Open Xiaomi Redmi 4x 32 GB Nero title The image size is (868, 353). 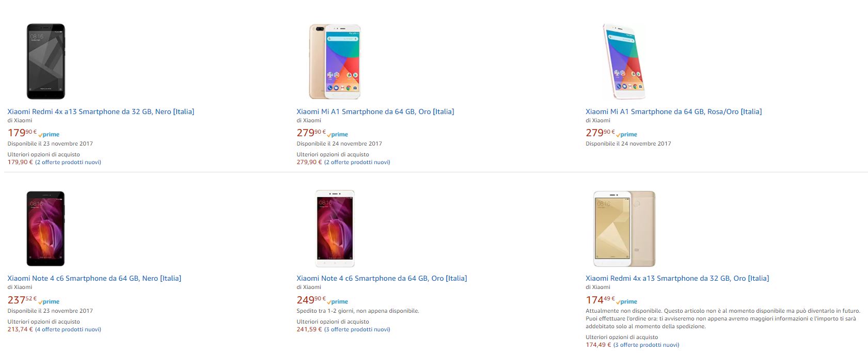[101, 111]
